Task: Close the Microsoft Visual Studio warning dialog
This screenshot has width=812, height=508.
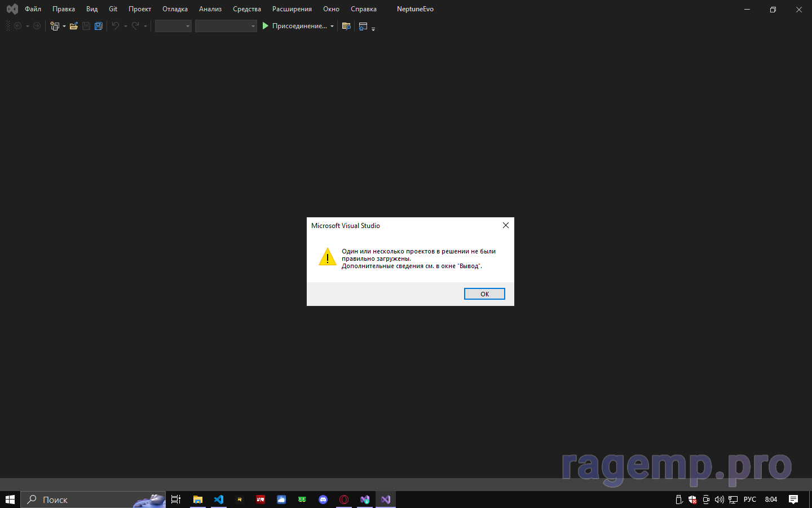Action: click(505, 225)
